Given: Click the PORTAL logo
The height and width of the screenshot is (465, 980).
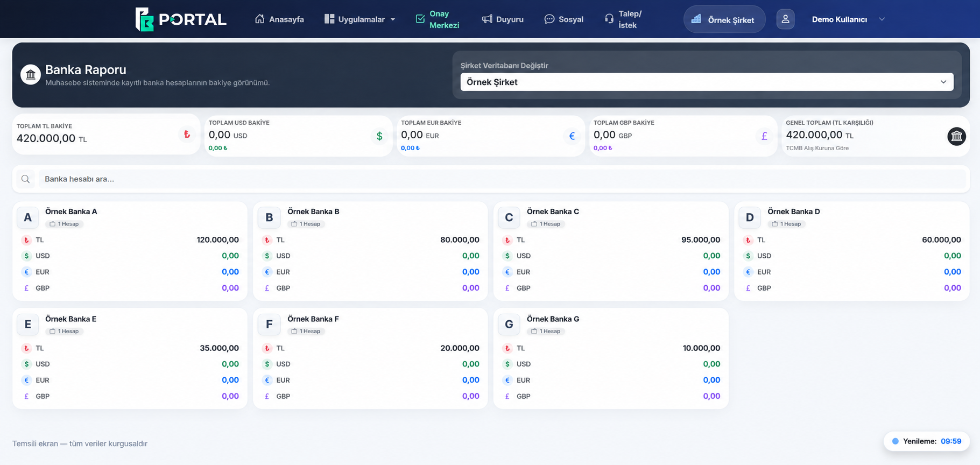Looking at the screenshot, I should [181, 19].
